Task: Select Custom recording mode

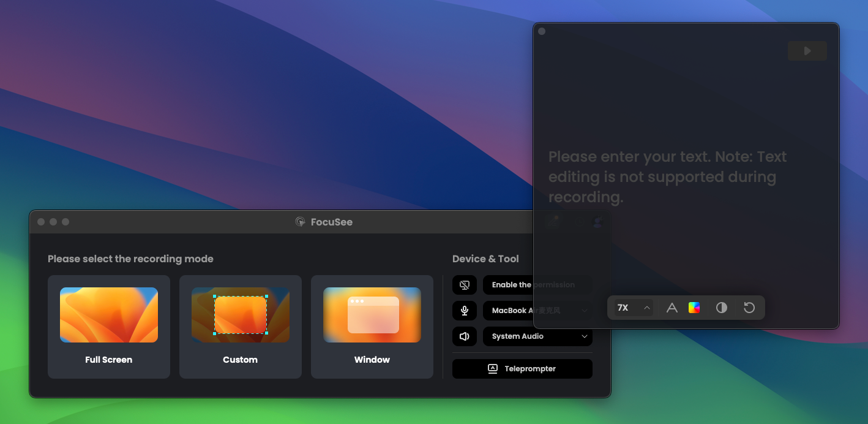Action: (x=241, y=327)
